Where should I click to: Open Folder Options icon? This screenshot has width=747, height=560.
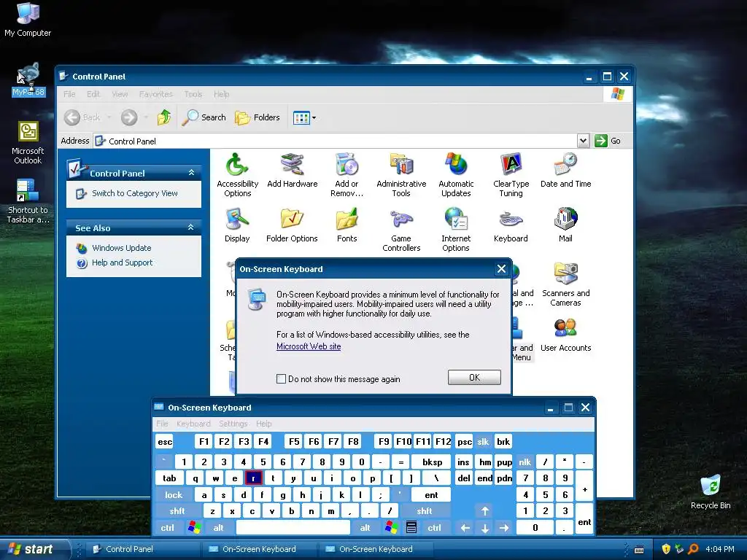pyautogui.click(x=292, y=225)
